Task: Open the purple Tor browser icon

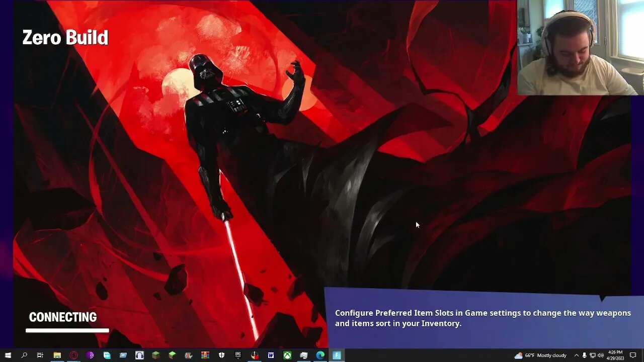Action: point(90,355)
